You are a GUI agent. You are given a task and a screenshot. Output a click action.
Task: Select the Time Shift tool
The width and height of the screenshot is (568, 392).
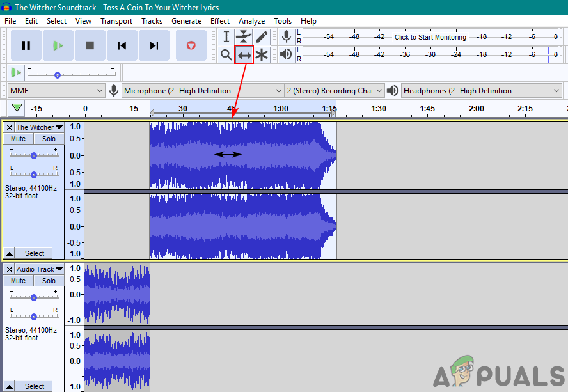(244, 54)
